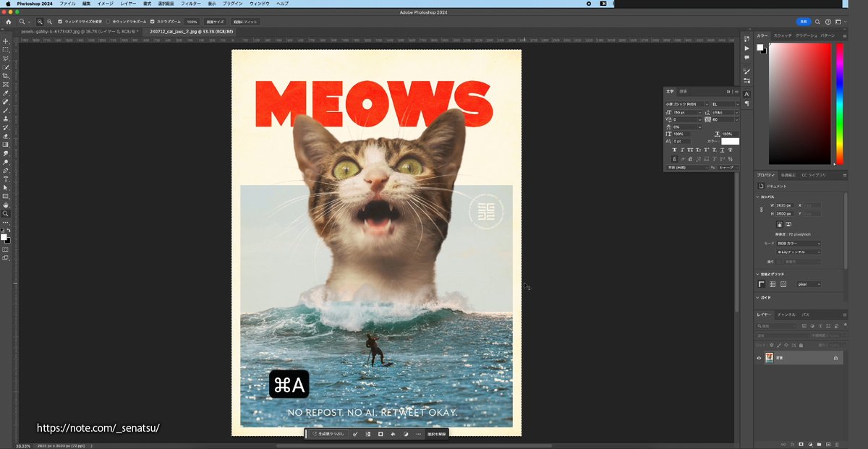
Task: Select the 背景 layer thumbnail
Action: click(770, 358)
